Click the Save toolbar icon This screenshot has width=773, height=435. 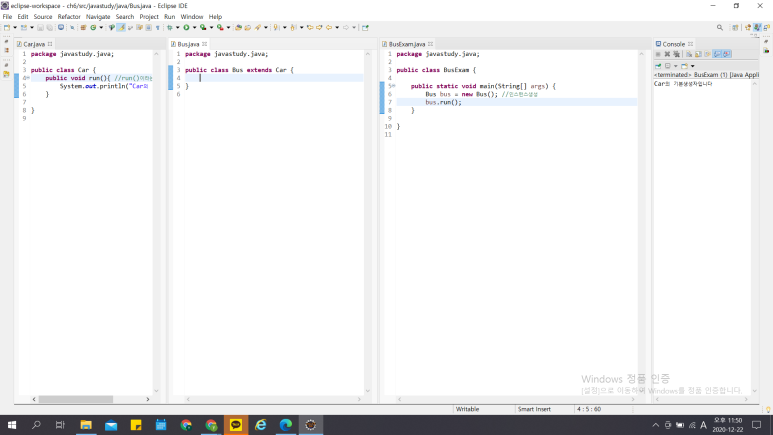point(40,28)
